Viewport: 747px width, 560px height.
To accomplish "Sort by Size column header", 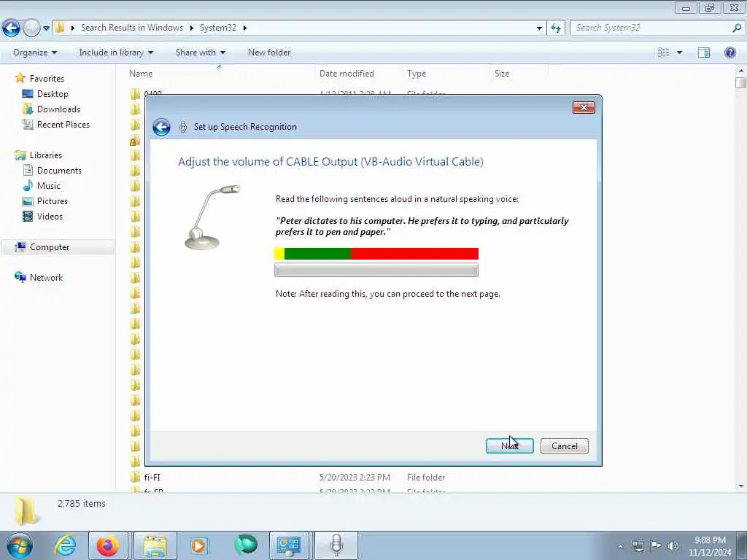I will click(519, 74).
